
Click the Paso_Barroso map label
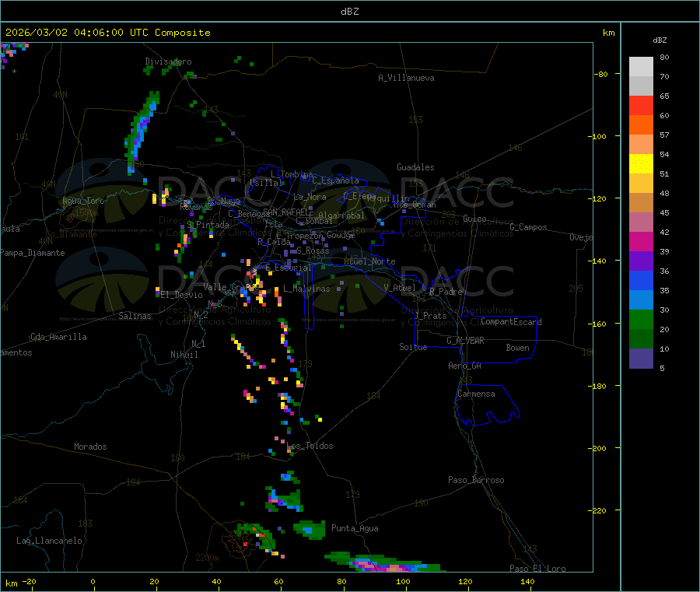pyautogui.click(x=476, y=480)
